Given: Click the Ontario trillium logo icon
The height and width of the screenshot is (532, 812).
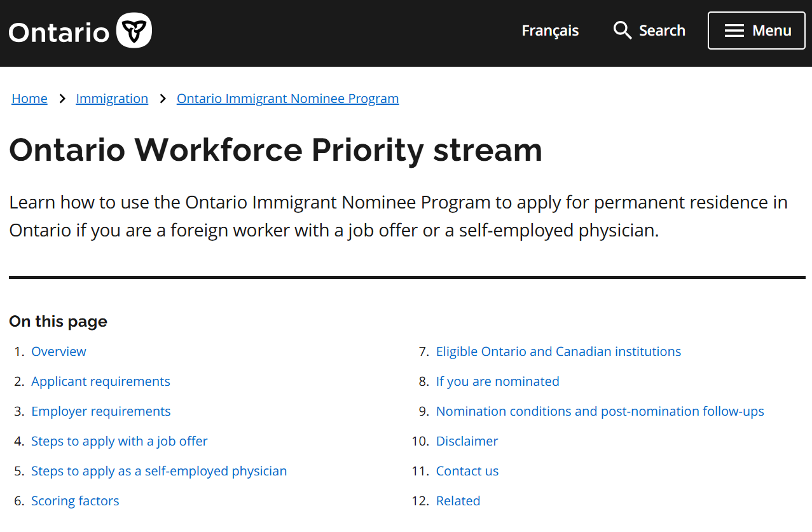Looking at the screenshot, I should (x=134, y=30).
